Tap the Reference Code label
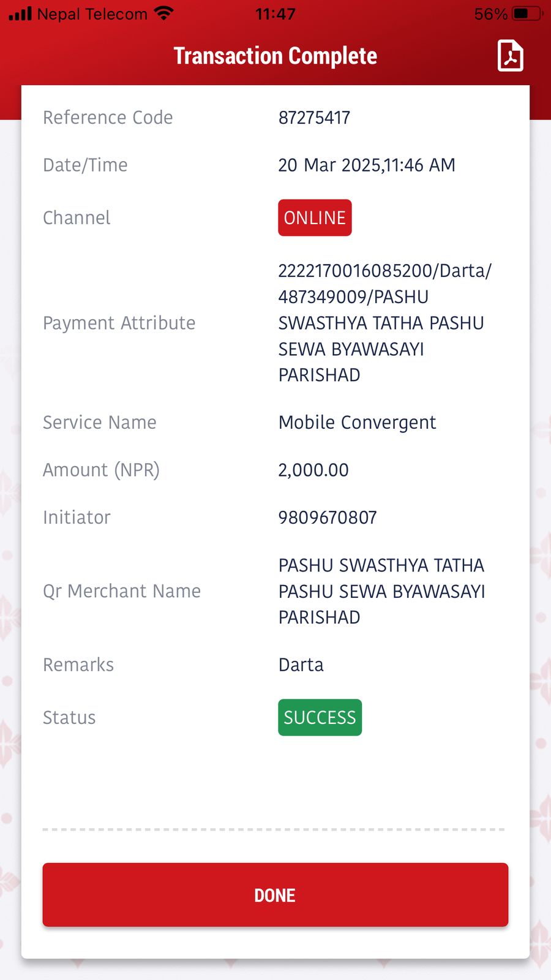This screenshot has width=551, height=980. [x=108, y=118]
